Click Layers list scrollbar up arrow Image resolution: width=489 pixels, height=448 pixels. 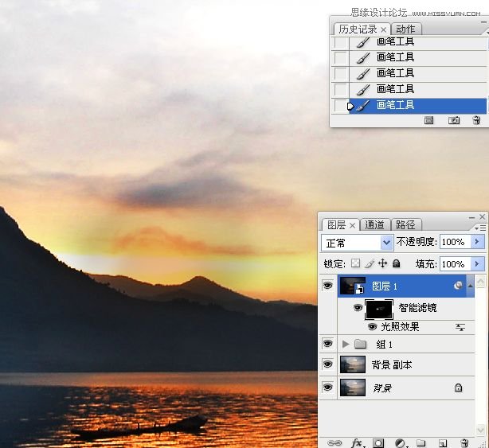(x=480, y=282)
